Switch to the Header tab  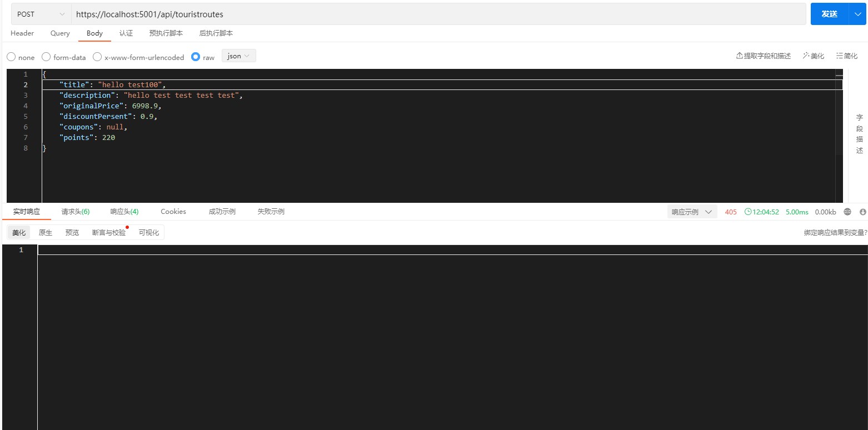pos(22,33)
